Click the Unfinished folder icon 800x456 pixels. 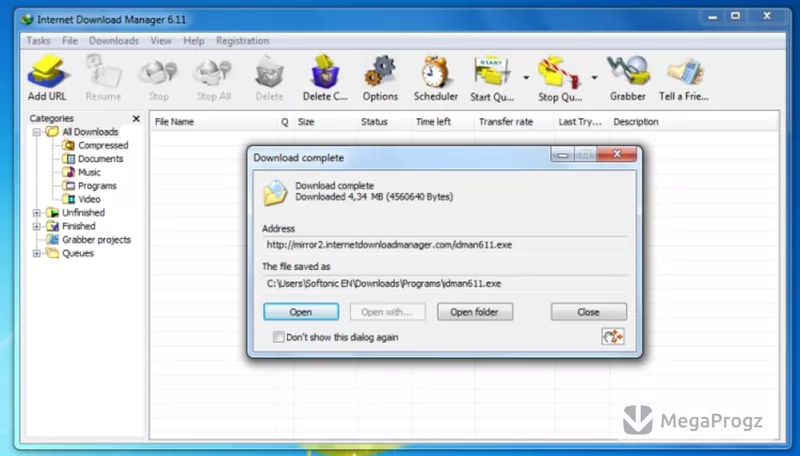pos(53,213)
